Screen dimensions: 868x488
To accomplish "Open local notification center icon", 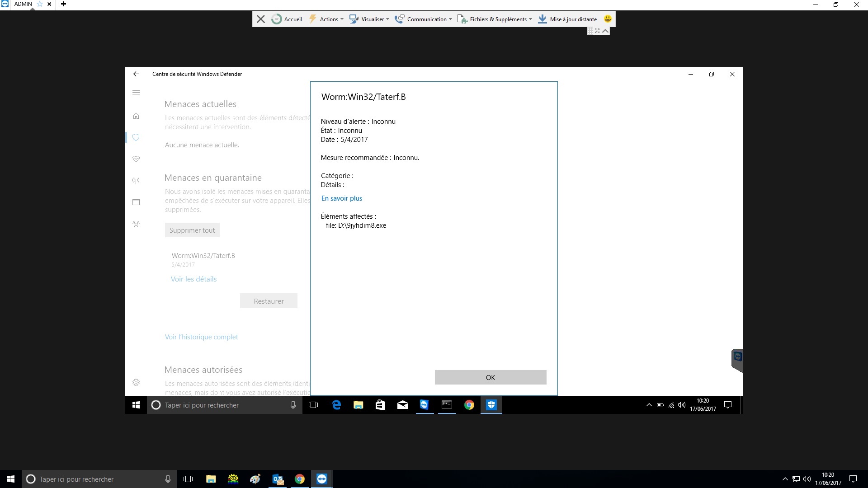I will click(x=853, y=479).
